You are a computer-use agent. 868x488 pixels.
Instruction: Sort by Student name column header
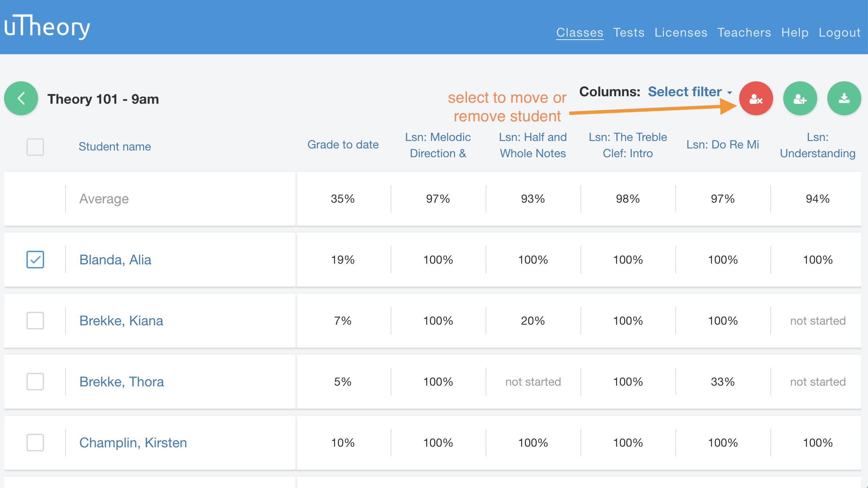click(x=115, y=146)
